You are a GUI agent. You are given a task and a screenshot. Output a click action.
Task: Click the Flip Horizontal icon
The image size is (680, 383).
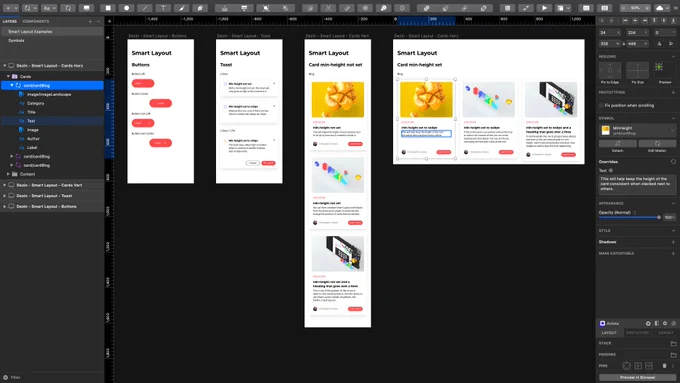coord(659,43)
